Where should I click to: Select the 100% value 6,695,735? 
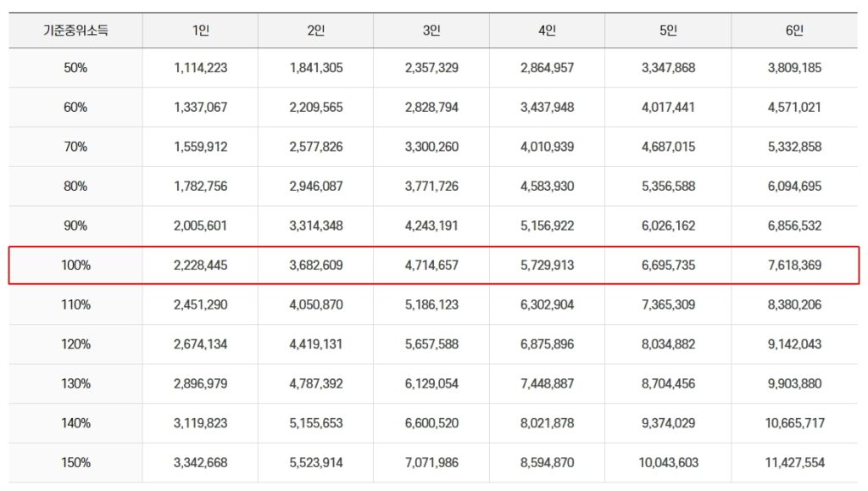(668, 265)
